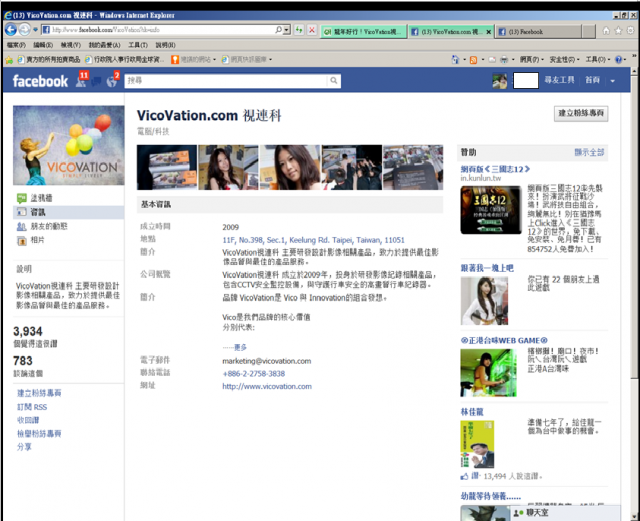
Task: Click the page scrollbar up arrow
Action: pos(634,71)
